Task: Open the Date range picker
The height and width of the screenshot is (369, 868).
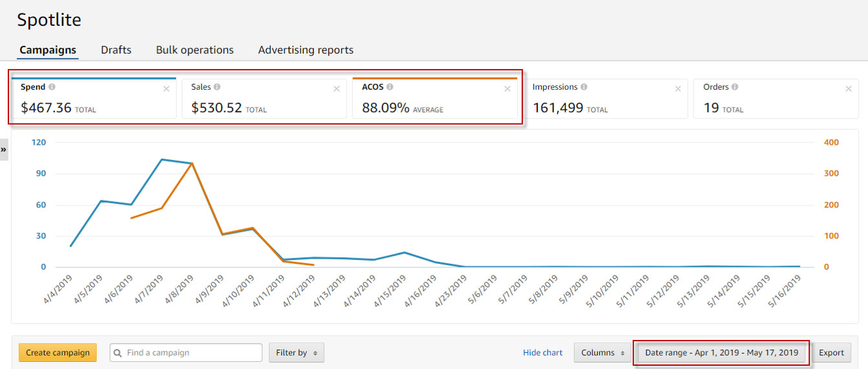Action: pos(721,353)
